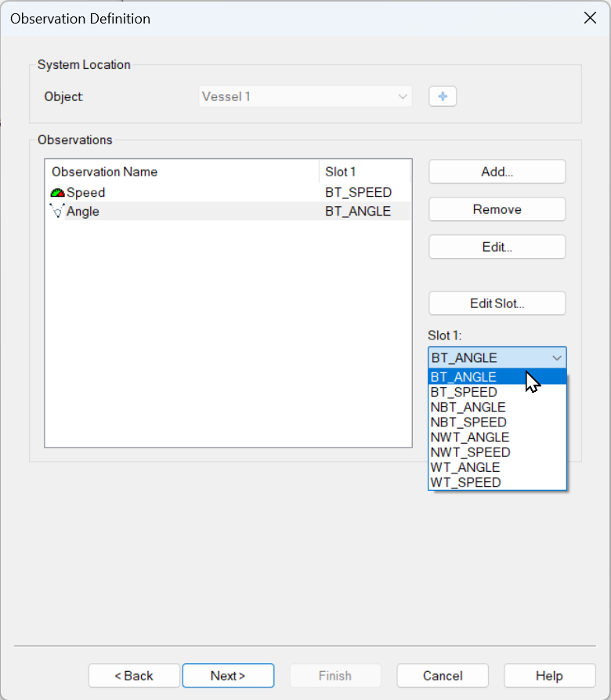Image resolution: width=611 pixels, height=700 pixels.
Task: Expand the Slot 1 dropdown arrow
Action: click(x=557, y=358)
